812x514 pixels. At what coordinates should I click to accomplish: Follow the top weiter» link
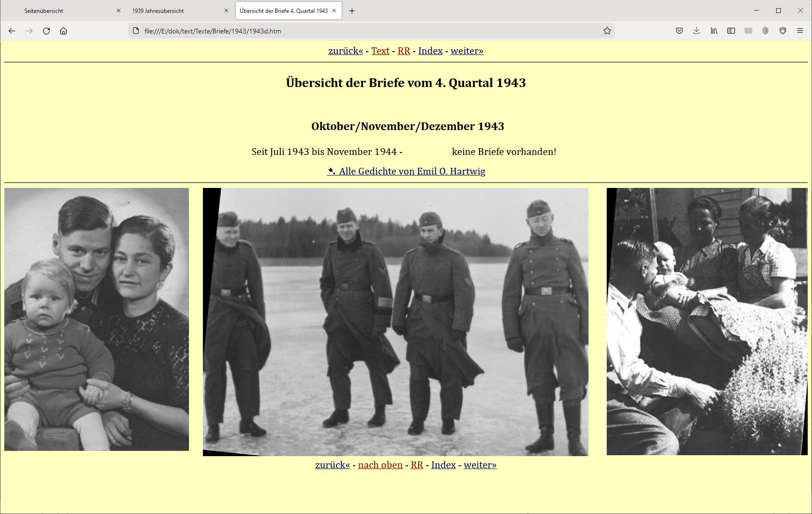tap(467, 51)
